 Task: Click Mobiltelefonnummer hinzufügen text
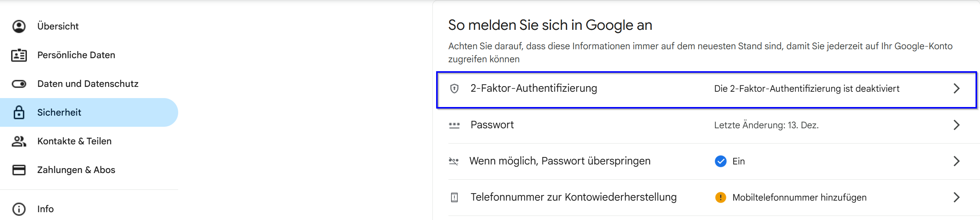799,198
